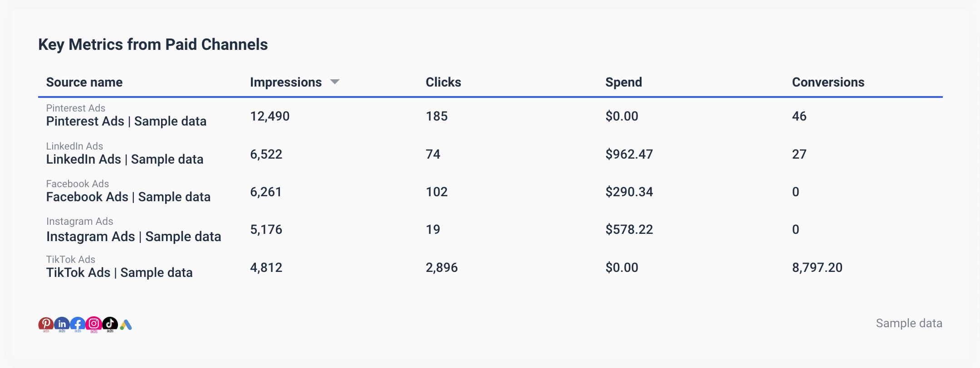This screenshot has width=980, height=368.
Task: Click the TikTok Ads logo icon
Action: point(110,324)
